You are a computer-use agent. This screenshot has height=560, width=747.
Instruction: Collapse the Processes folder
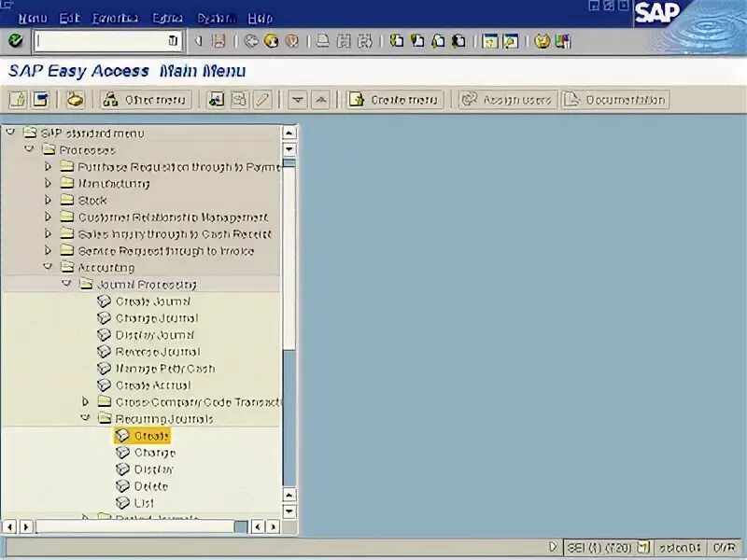coord(29,148)
